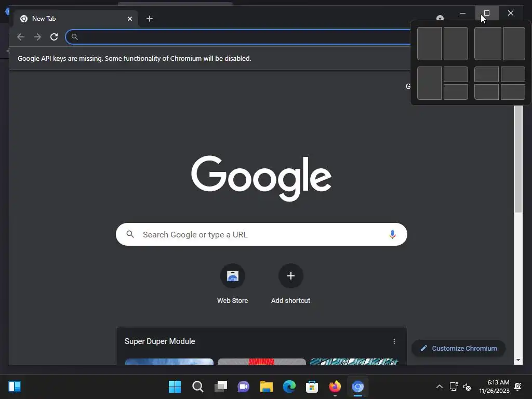Click the page vertical scrollbar thumb
Viewport: 532px width, 399px height.
[x=518, y=159]
